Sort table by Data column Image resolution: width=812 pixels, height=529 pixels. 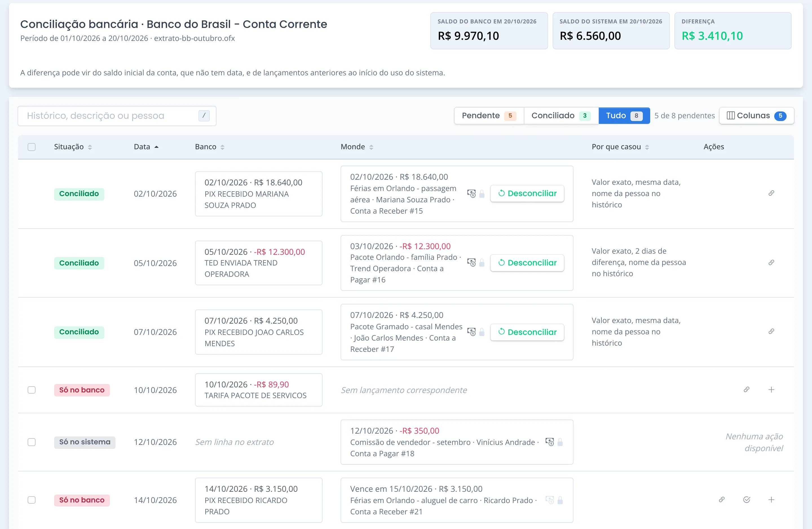146,147
